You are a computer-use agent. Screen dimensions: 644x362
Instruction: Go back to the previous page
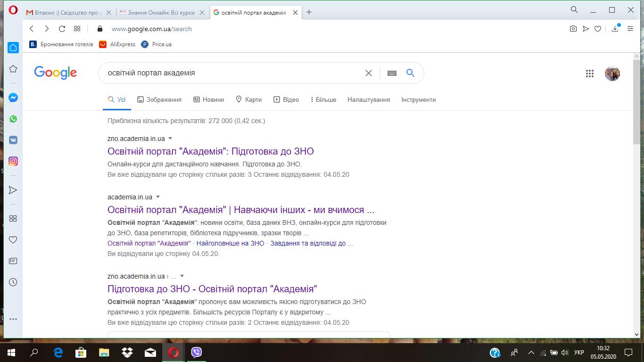[32, 29]
